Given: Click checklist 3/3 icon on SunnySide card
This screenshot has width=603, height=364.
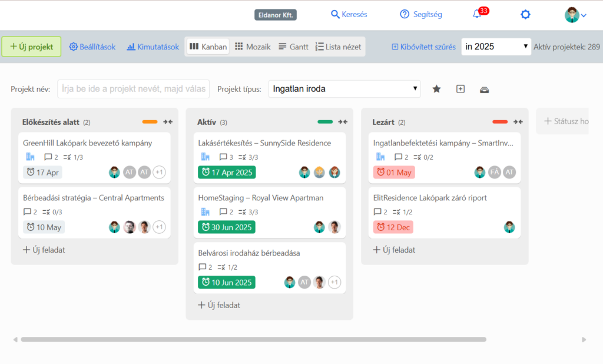Looking at the screenshot, I should point(248,157).
